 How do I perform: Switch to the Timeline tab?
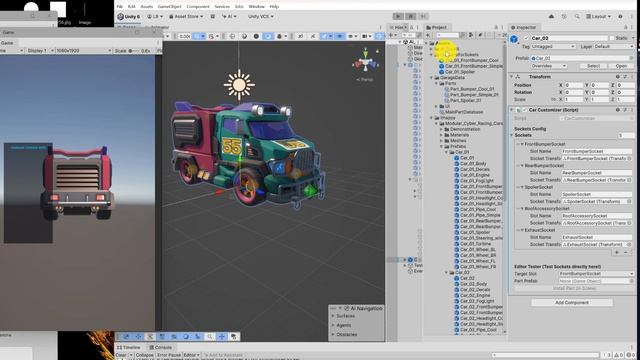tap(129, 347)
